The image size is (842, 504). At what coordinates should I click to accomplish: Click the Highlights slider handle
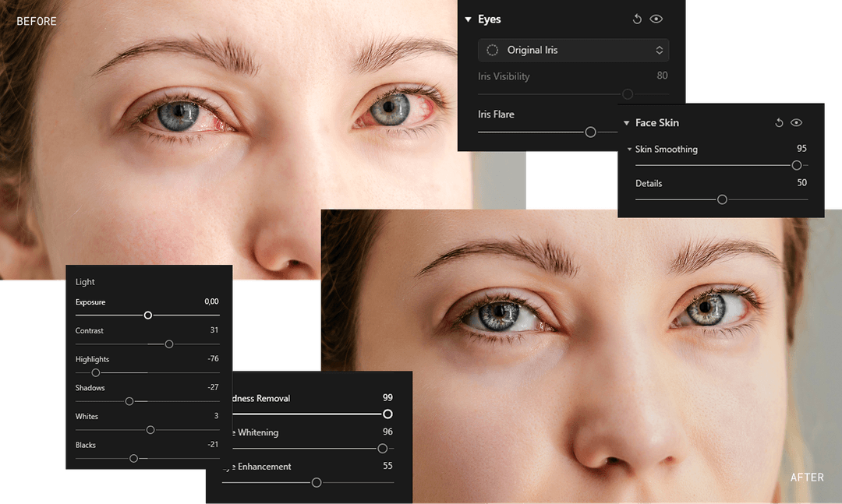94,372
